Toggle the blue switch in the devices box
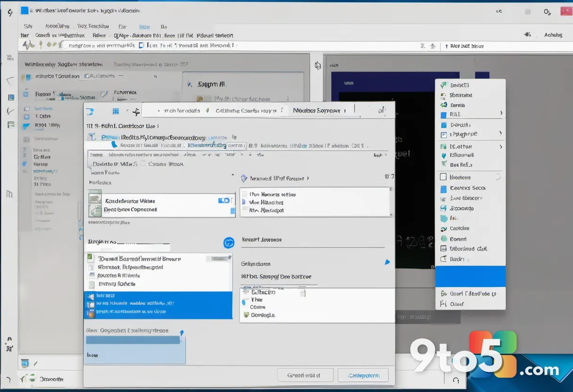 [x=224, y=200]
